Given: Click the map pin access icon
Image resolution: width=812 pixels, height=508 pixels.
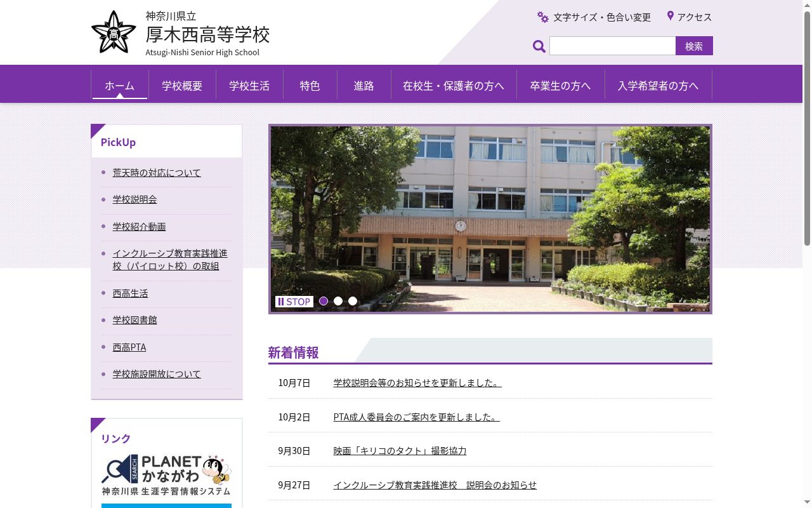Looking at the screenshot, I should (670, 16).
